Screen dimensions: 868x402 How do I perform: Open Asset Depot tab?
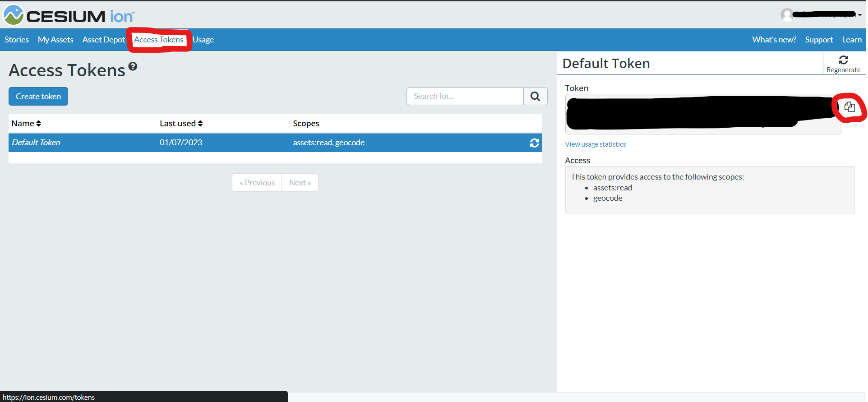point(104,40)
